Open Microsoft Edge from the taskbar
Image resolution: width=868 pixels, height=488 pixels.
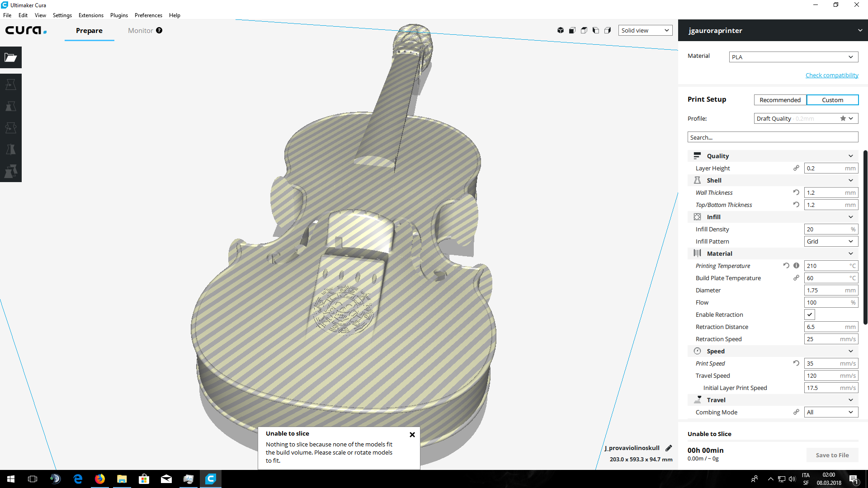[x=78, y=479]
